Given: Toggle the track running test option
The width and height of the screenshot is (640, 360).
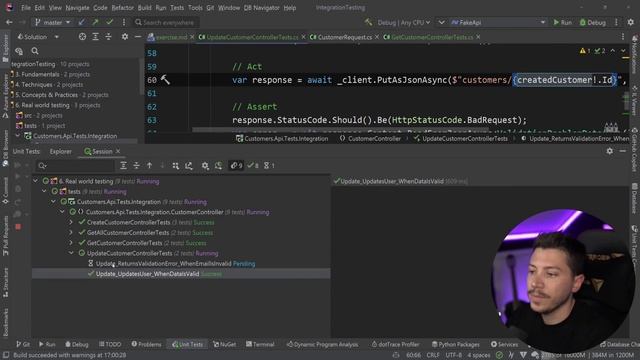Looking at the screenshot, I should coord(218,165).
